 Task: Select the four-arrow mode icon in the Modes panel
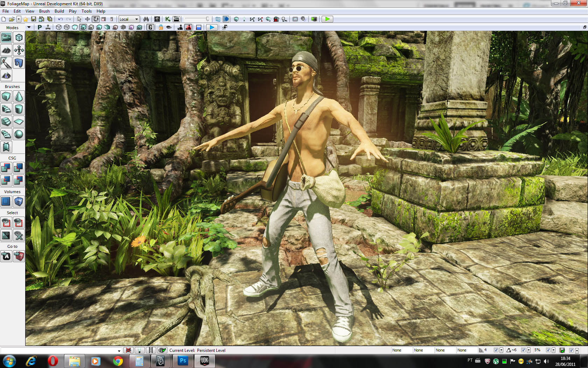click(19, 50)
